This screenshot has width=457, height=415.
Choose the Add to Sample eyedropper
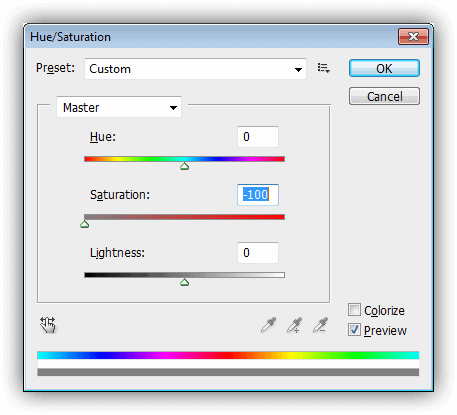click(295, 325)
